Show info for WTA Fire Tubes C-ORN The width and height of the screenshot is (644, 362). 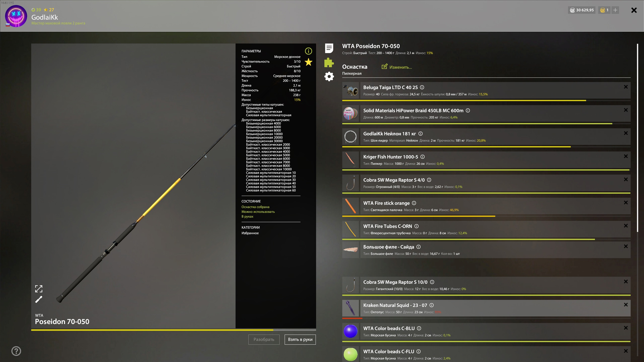click(x=416, y=226)
